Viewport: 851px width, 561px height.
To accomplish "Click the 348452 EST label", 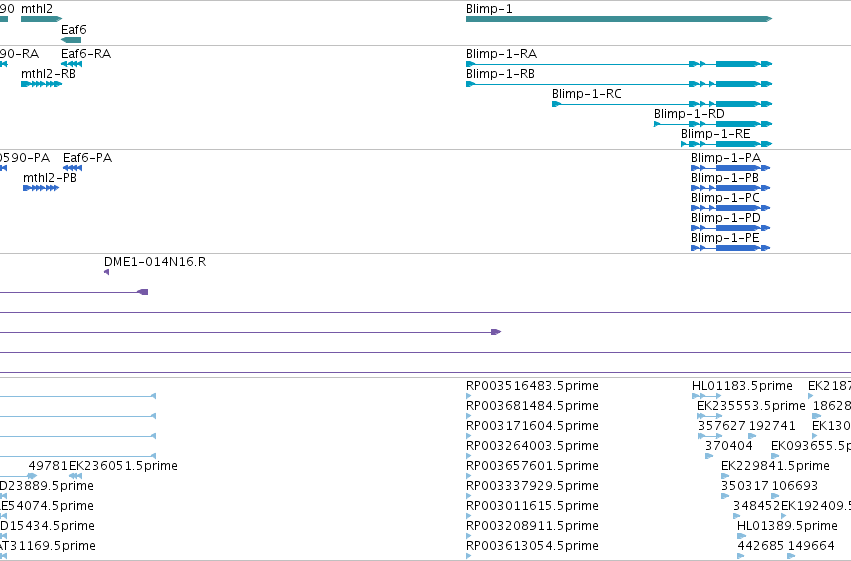I will pos(757,506).
